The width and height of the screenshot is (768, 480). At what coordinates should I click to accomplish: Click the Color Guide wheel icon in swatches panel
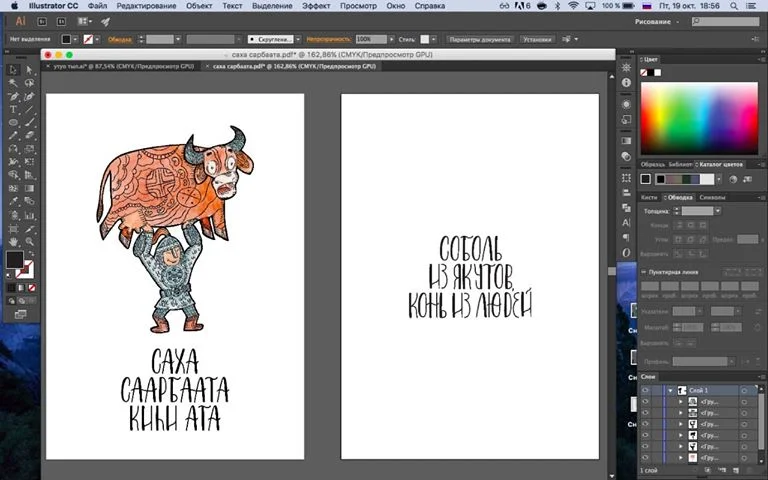coord(733,180)
